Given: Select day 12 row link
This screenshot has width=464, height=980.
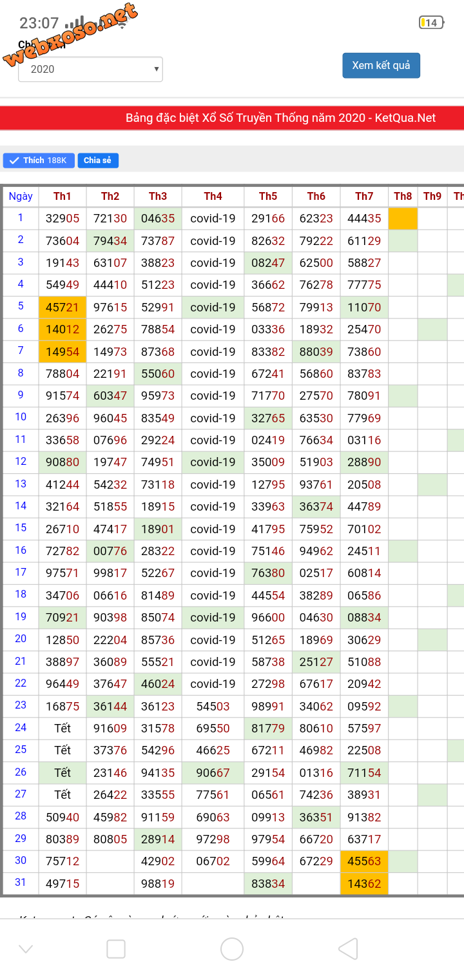Looking at the screenshot, I should click(21, 462).
